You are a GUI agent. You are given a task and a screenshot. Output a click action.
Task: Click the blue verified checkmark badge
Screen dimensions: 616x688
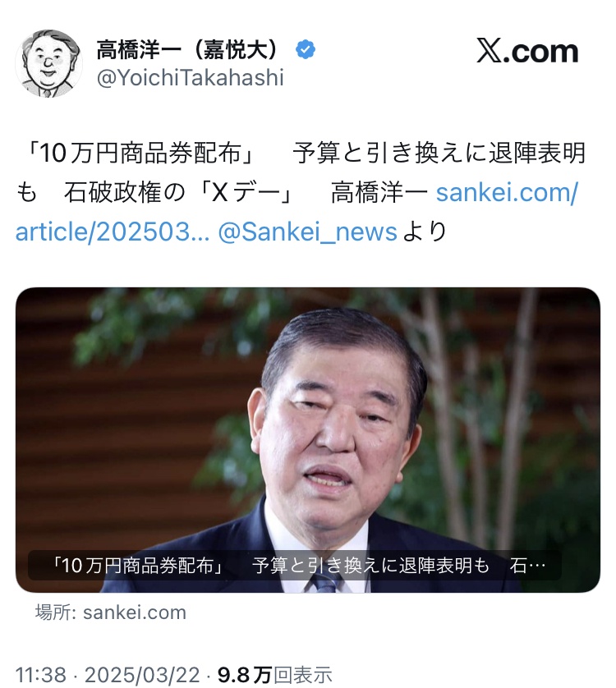point(306,49)
